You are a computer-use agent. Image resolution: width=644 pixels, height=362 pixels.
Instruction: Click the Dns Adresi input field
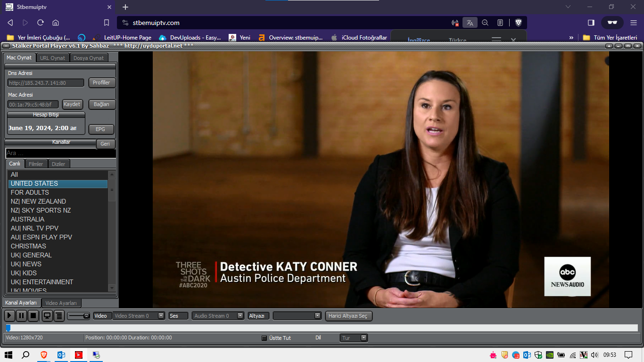[46, 83]
